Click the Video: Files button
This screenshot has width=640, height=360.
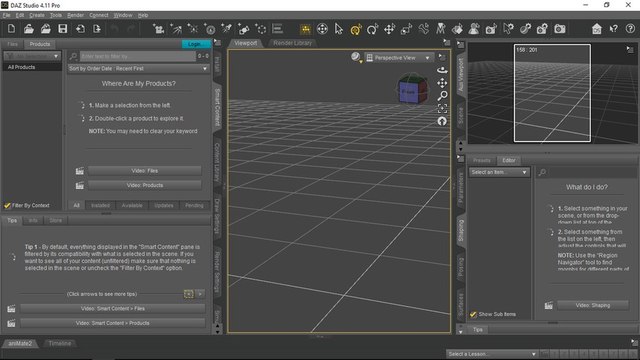coord(144,171)
